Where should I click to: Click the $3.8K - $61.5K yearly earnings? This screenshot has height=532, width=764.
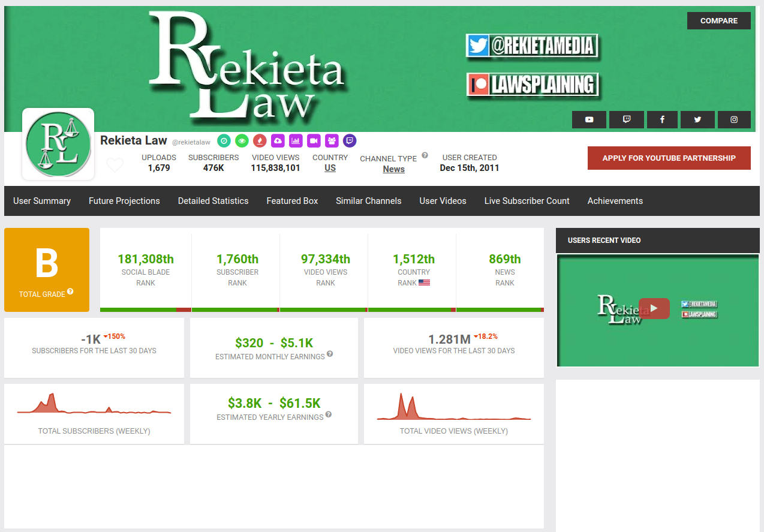point(274,403)
